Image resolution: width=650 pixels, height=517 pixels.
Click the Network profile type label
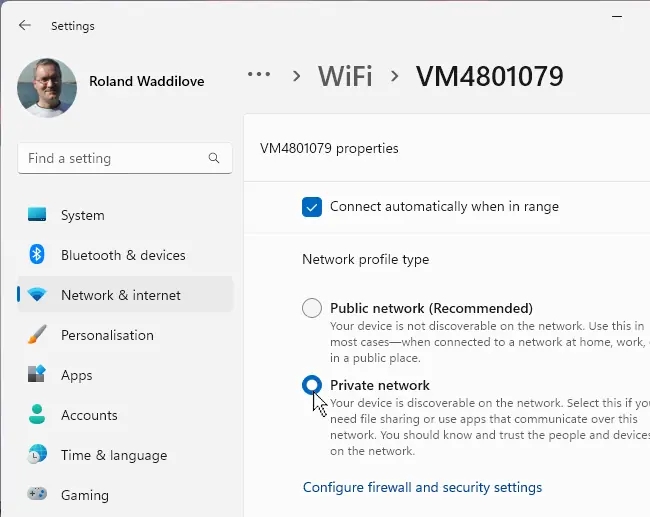pyautogui.click(x=366, y=260)
